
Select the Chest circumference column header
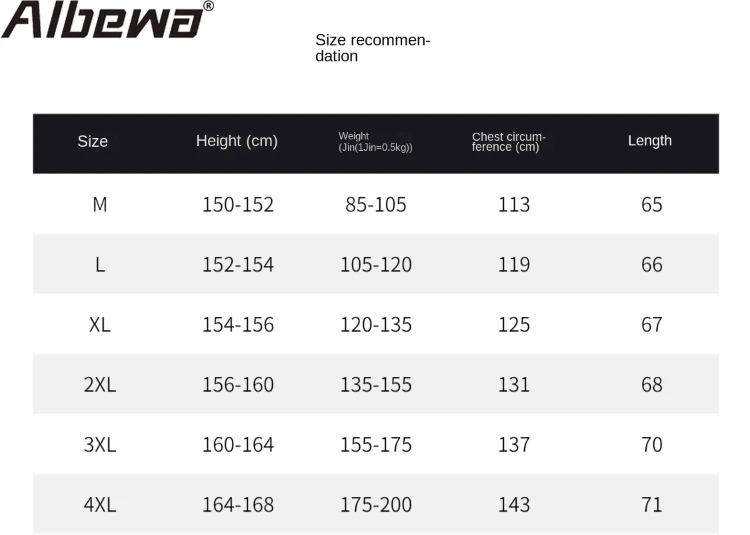[x=508, y=142]
